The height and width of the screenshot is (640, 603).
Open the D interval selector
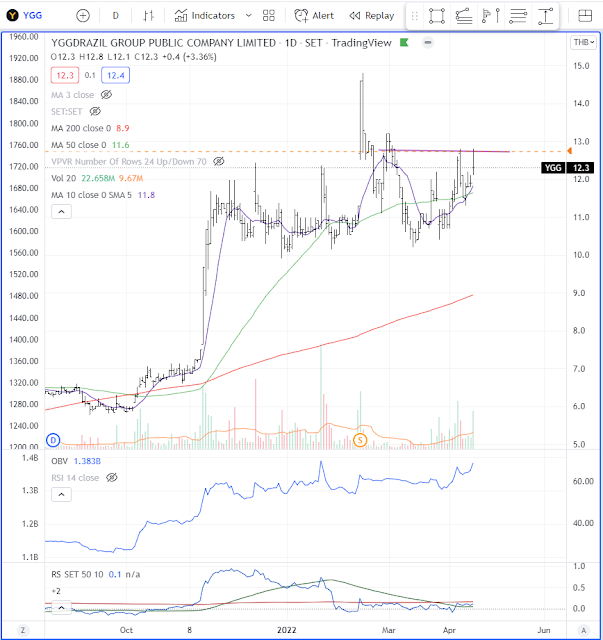[x=116, y=16]
